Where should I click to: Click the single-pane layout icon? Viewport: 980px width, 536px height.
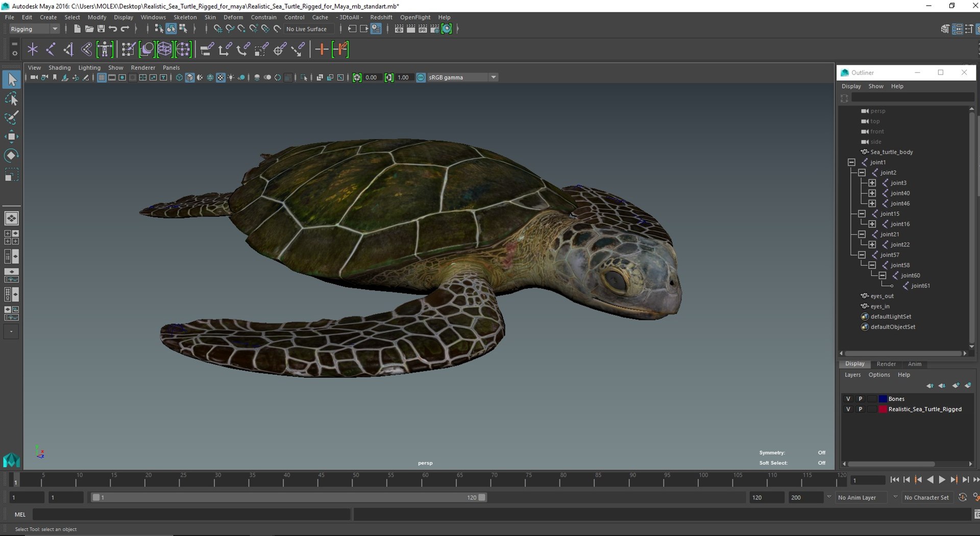(11, 218)
